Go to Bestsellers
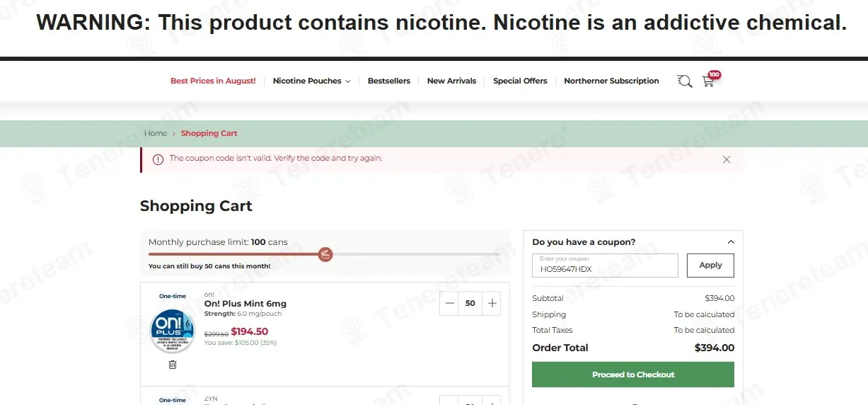Viewport: 868px width, 405px height. 389,81
